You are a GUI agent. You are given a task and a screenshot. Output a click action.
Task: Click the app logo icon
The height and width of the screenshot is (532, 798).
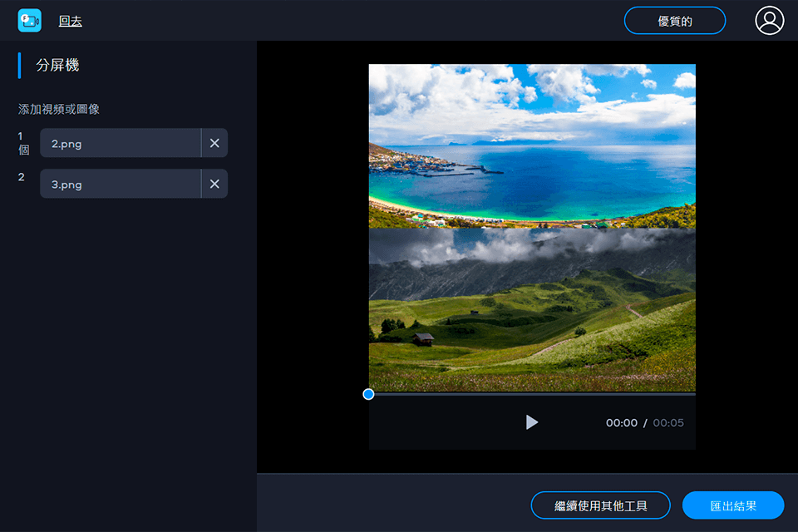coord(29,21)
